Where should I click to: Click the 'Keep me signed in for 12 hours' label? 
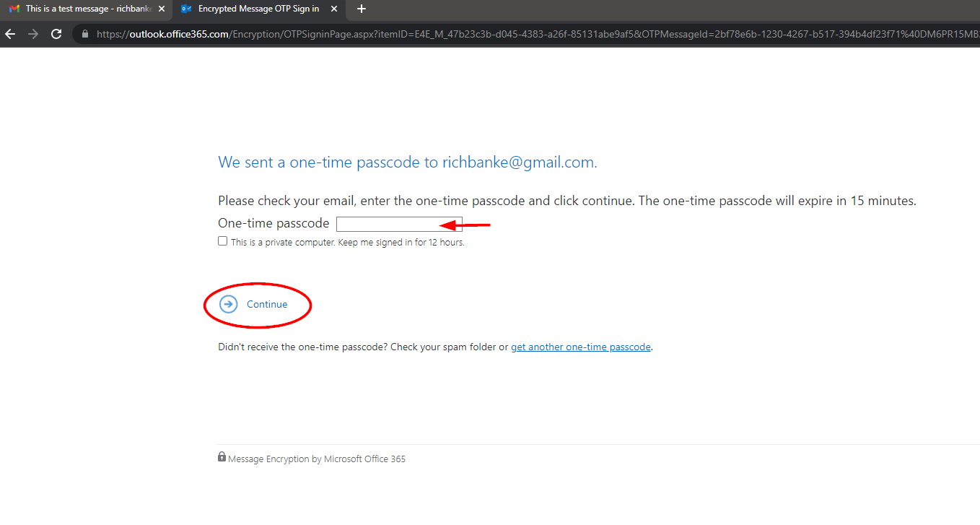point(348,243)
